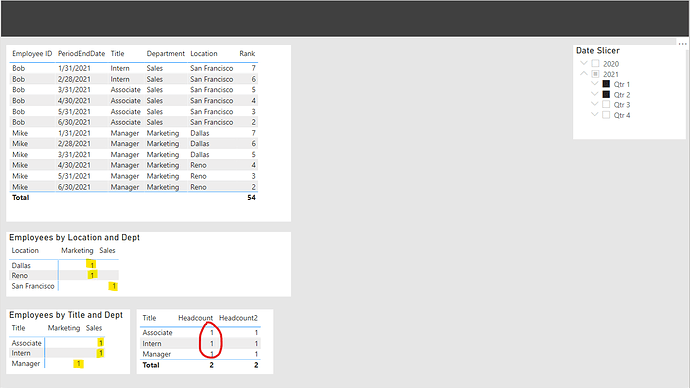Viewport: 690px width, 388px height.
Task: Collapse the 2021 year node
Action: 584,73
